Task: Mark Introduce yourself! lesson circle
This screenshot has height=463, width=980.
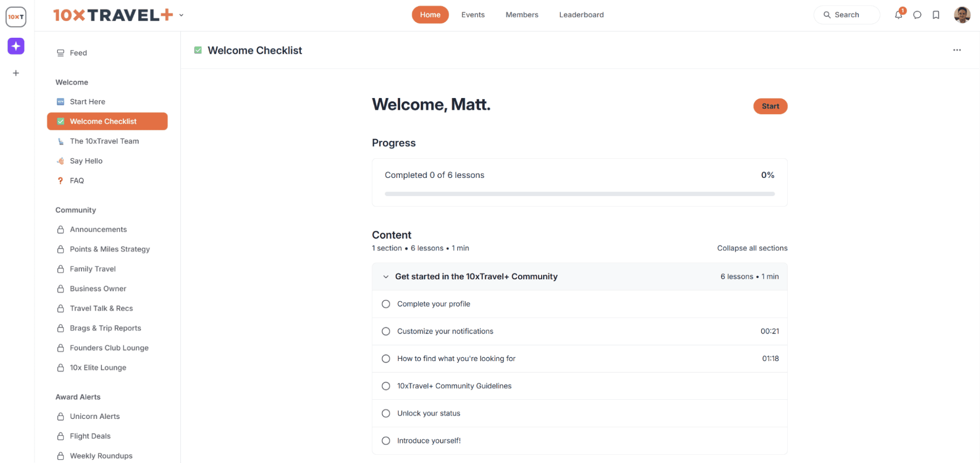Action: click(x=386, y=441)
